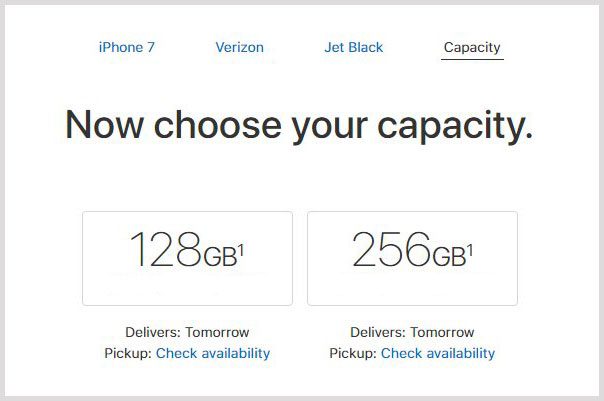Choose the 256GB capacity option

412,257
